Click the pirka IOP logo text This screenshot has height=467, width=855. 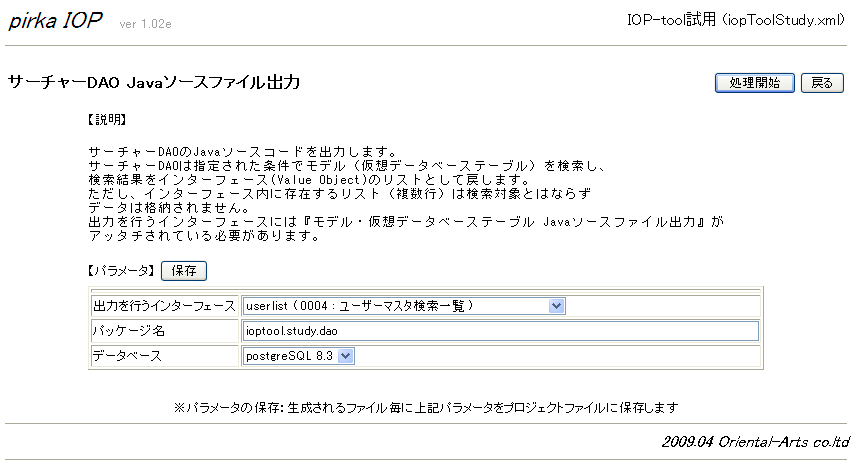click(x=56, y=22)
